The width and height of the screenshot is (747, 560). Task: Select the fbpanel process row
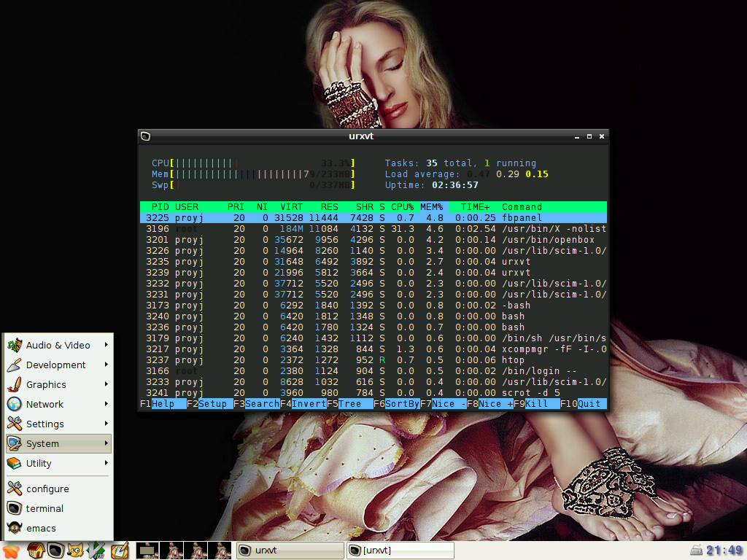click(x=373, y=218)
